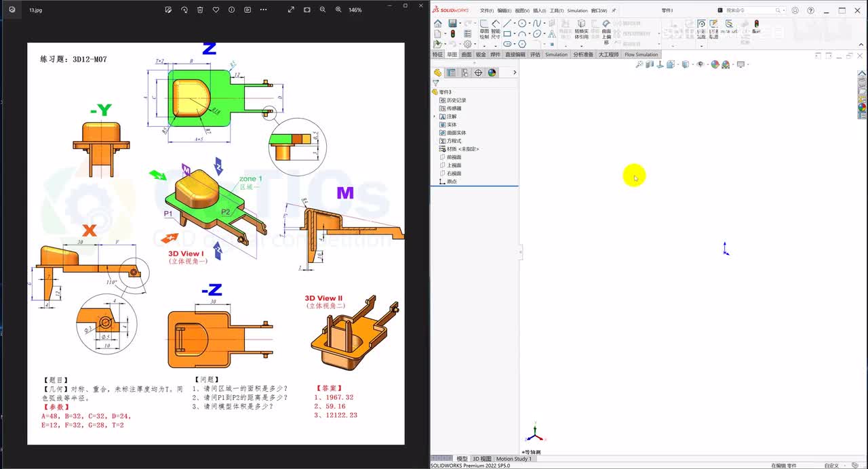Viewport: 868px width, 469px height.
Task: Select the Polygon sketch tool
Action: [x=522, y=44]
